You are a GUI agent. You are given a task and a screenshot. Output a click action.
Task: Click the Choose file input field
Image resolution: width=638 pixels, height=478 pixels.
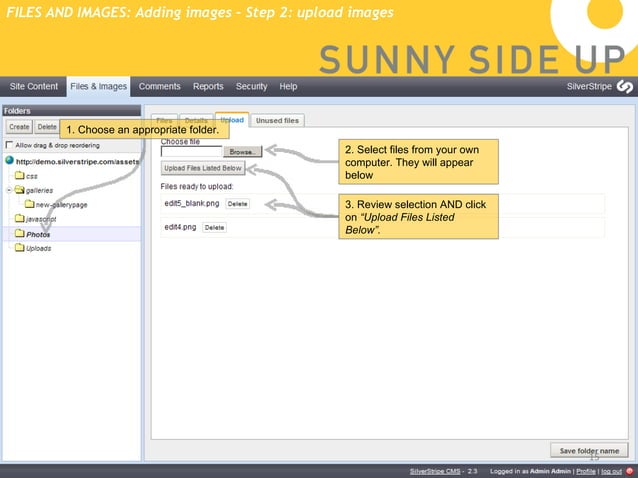click(x=191, y=152)
